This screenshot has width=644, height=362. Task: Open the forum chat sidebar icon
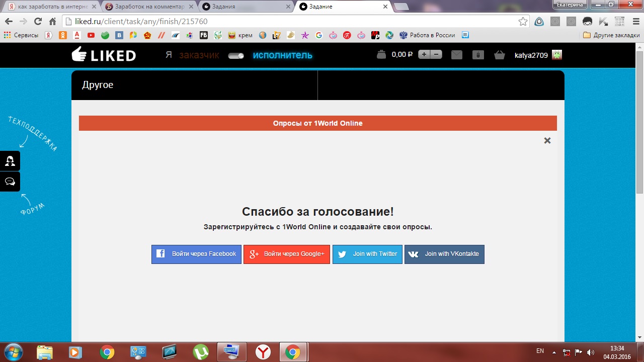(x=10, y=182)
